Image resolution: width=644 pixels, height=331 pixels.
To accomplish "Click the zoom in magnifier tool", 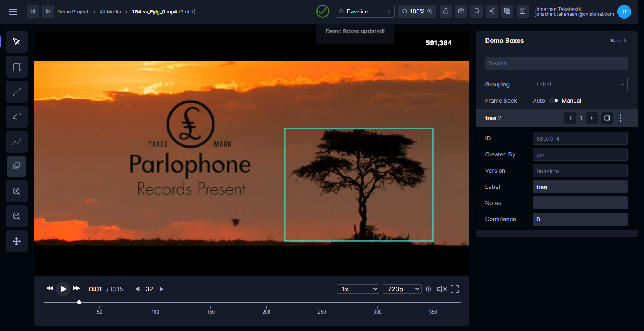I will click(17, 191).
